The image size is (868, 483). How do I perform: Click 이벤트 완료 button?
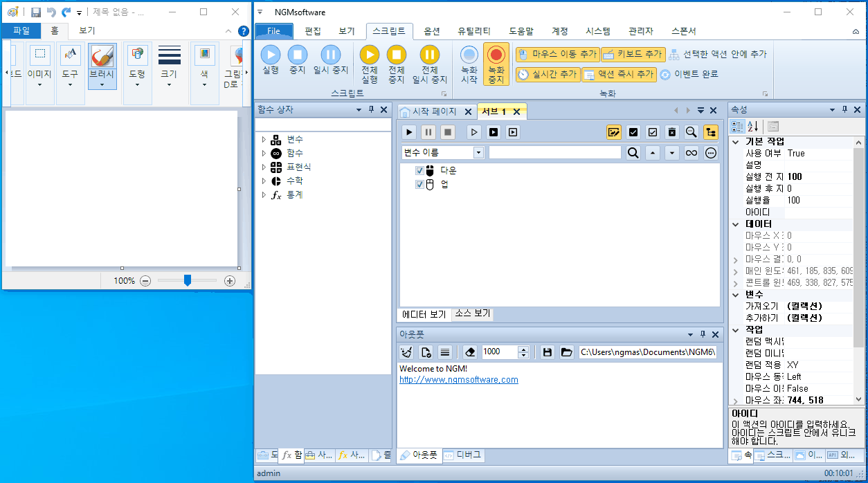689,74
